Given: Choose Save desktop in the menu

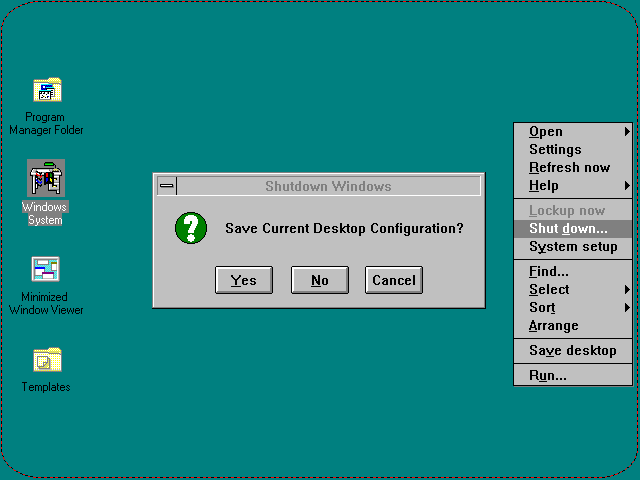Looking at the screenshot, I should pos(573,351).
